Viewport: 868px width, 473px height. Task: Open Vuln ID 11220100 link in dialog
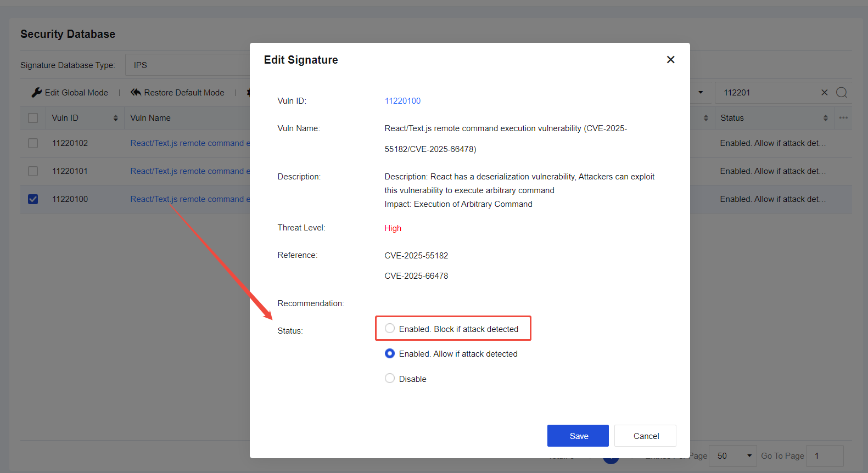coord(402,101)
